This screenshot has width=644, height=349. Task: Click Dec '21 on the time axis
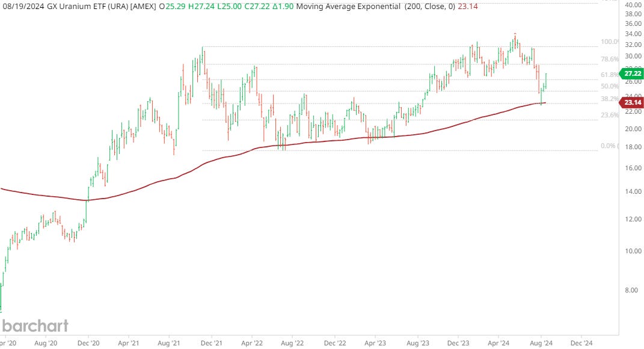(212, 343)
